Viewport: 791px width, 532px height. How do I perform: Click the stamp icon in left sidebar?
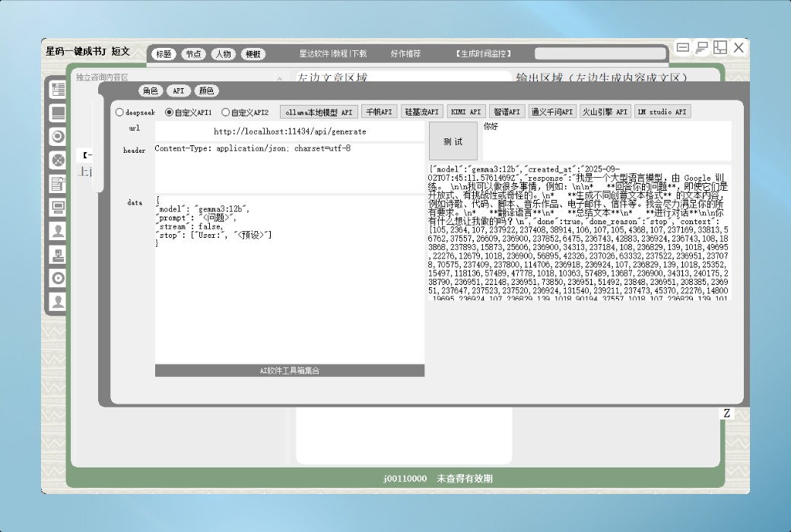57,255
